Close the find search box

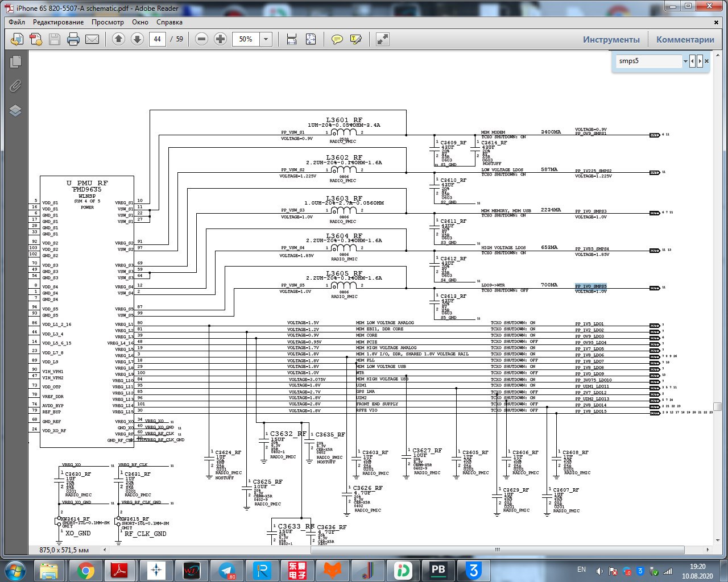coord(707,61)
